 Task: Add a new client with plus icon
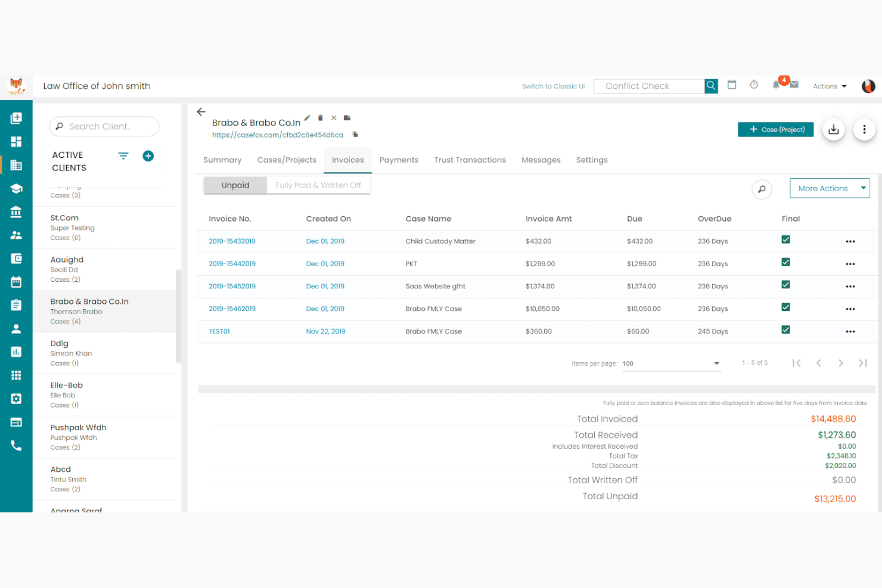click(148, 156)
